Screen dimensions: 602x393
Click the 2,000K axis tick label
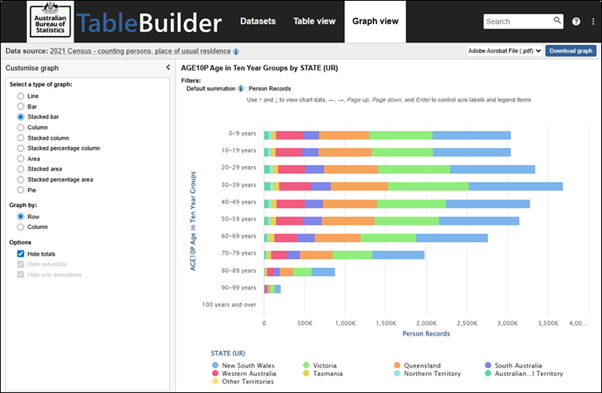click(x=427, y=324)
